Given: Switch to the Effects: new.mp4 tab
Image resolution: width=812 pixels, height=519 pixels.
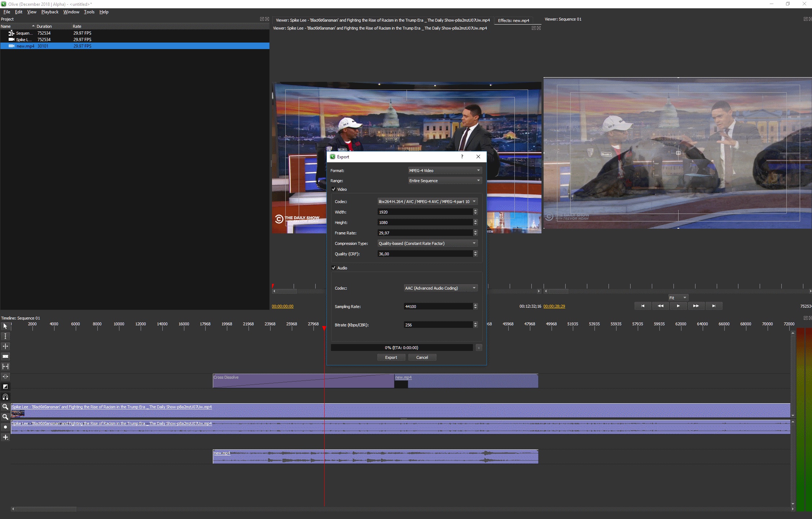Looking at the screenshot, I should pos(513,20).
